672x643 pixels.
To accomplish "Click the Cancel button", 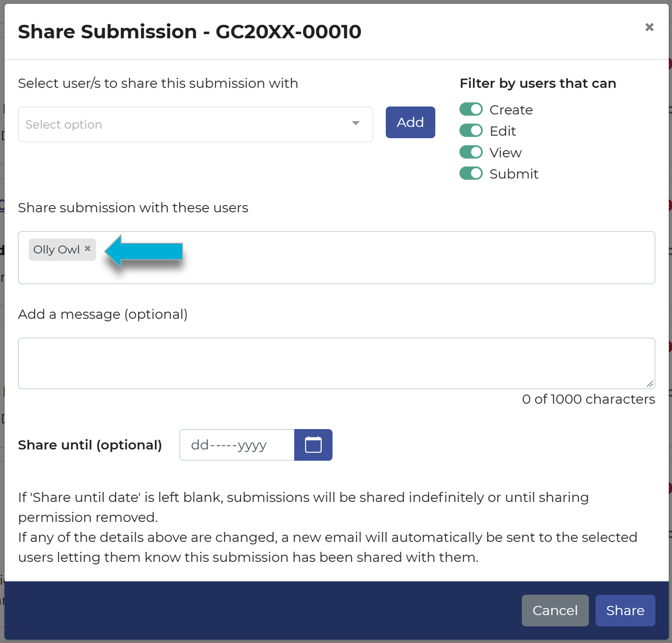I will pyautogui.click(x=555, y=610).
